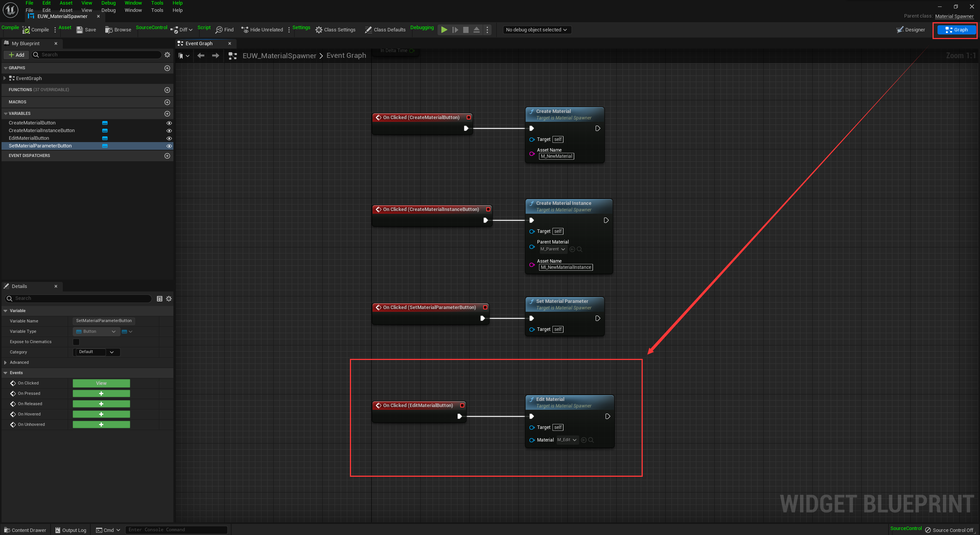Open the debug object selection dropdown
980x535 pixels.
click(536, 30)
